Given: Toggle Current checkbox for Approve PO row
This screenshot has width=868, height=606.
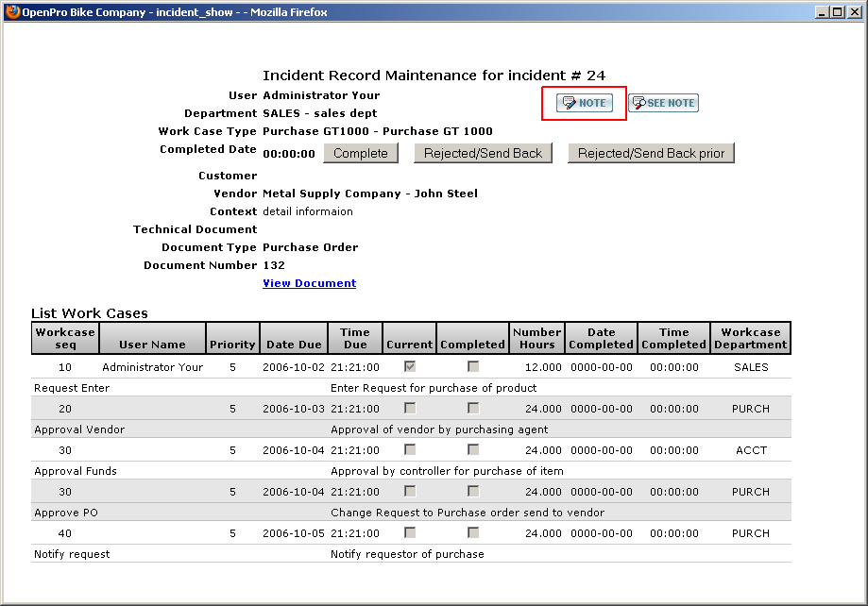Looking at the screenshot, I should click(410, 491).
